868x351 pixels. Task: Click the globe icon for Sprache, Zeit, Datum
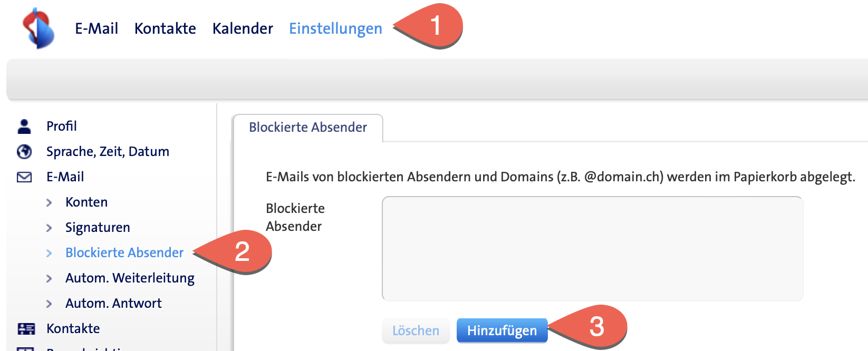point(24,152)
